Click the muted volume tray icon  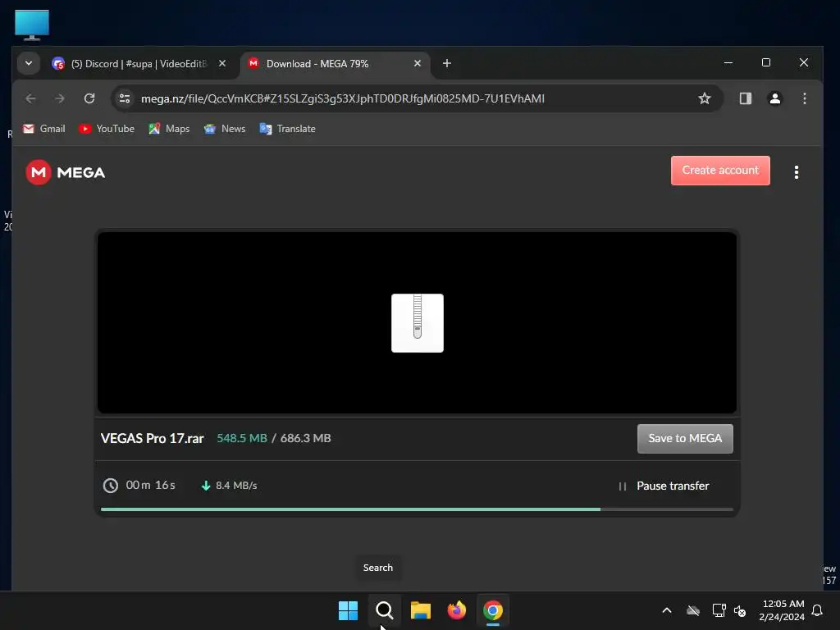pyautogui.click(x=740, y=610)
